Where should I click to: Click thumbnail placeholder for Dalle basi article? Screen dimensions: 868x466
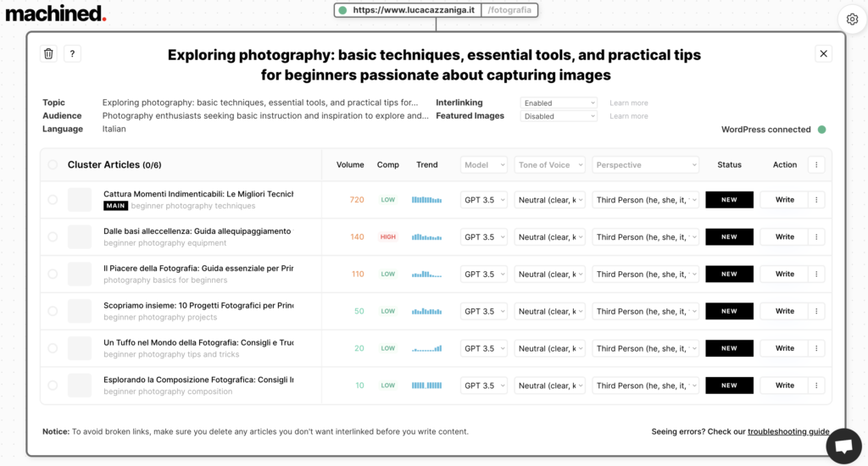pyautogui.click(x=80, y=237)
